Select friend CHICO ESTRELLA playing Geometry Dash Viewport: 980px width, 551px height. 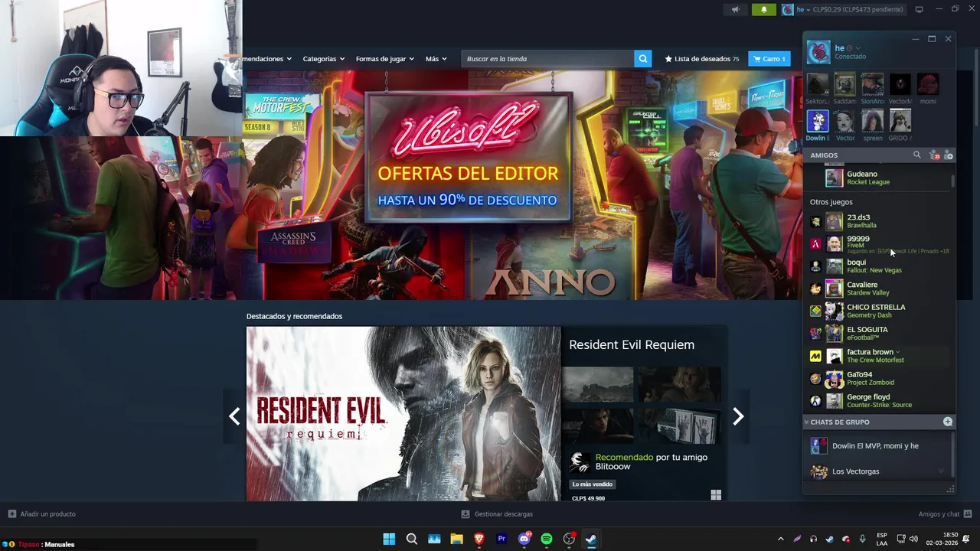tap(880, 311)
